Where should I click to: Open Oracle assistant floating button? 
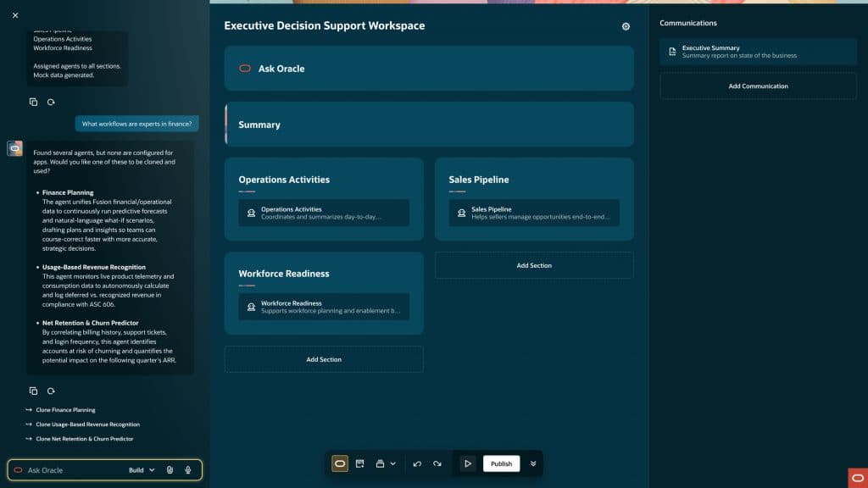858,478
